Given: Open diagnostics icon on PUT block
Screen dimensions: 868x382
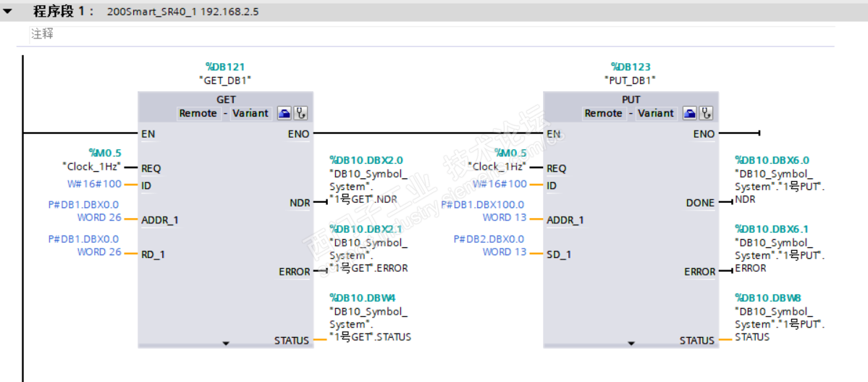Looking at the screenshot, I should [707, 113].
